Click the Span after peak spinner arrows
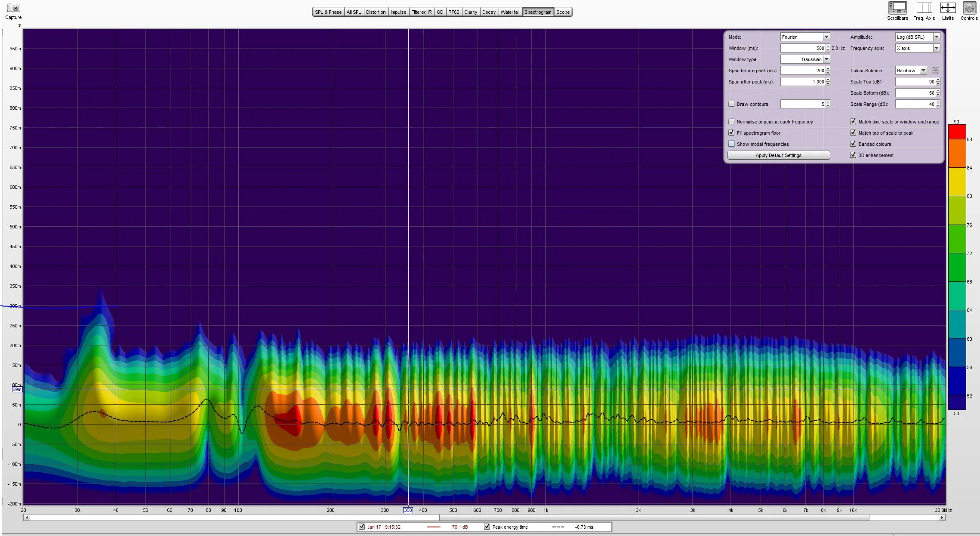980x536 pixels. coord(828,82)
